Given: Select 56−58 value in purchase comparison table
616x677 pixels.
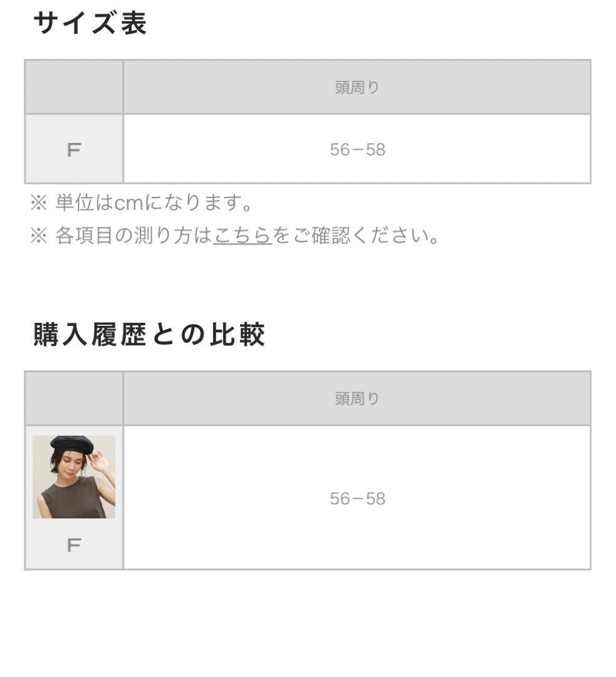Looking at the screenshot, I should [x=357, y=499].
